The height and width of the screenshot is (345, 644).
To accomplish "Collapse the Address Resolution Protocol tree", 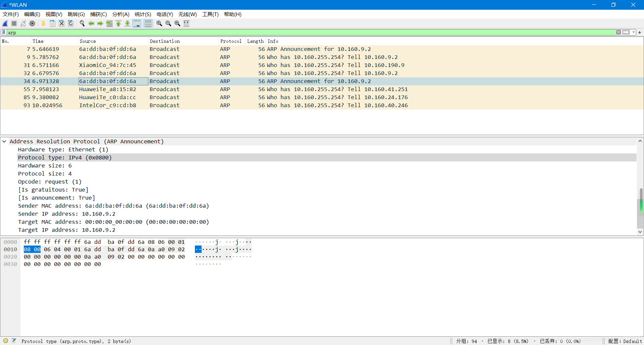I will (x=4, y=142).
